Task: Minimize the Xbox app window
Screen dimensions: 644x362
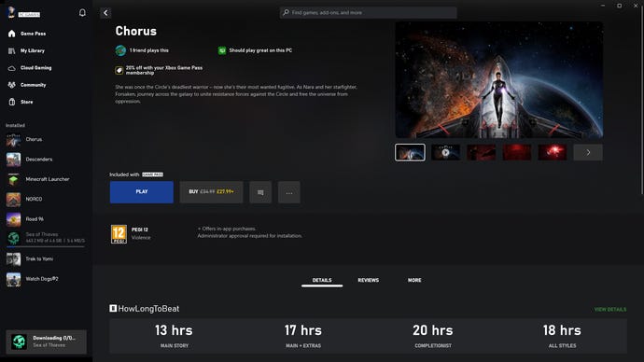Action: 603,6
